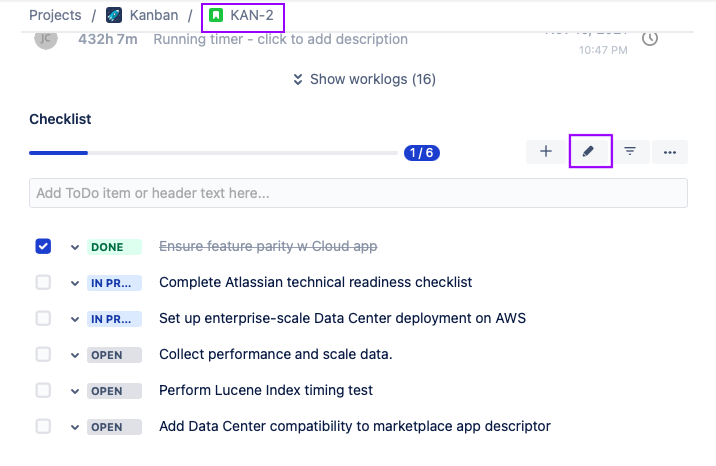Click the clock icon beside the timer date
Viewport: 716px width, 466px height.
[x=650, y=38]
